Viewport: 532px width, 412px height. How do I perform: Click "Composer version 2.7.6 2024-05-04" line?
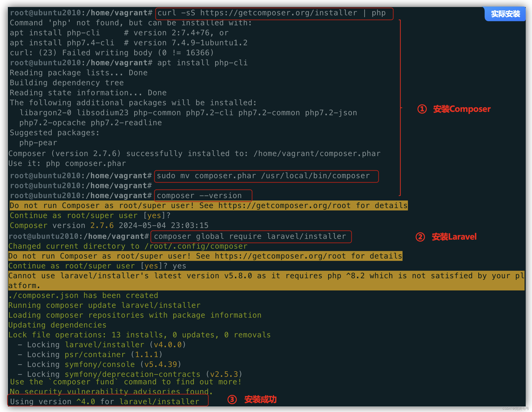[109, 225]
